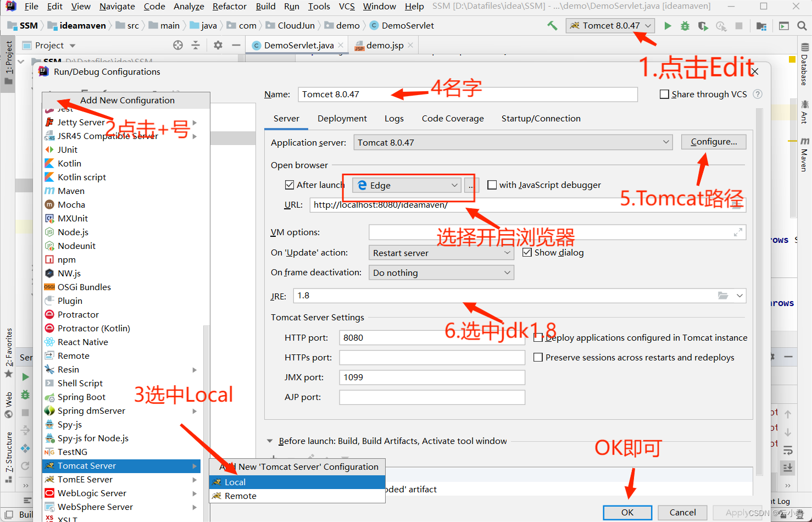Open the On 'Update' action dropdown
Viewport: 812px width, 522px height.
coord(441,253)
